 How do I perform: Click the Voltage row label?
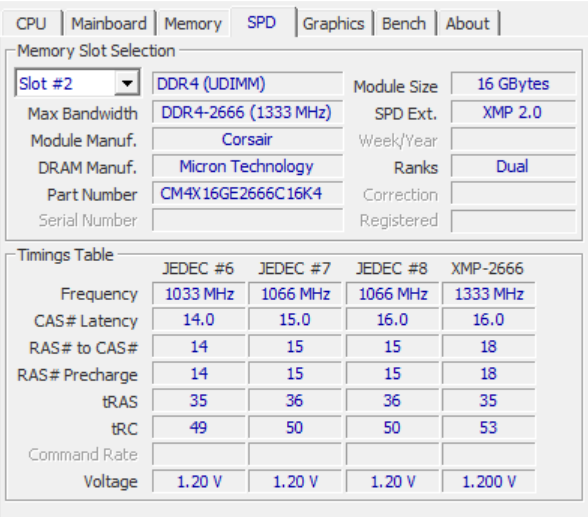tap(111, 482)
